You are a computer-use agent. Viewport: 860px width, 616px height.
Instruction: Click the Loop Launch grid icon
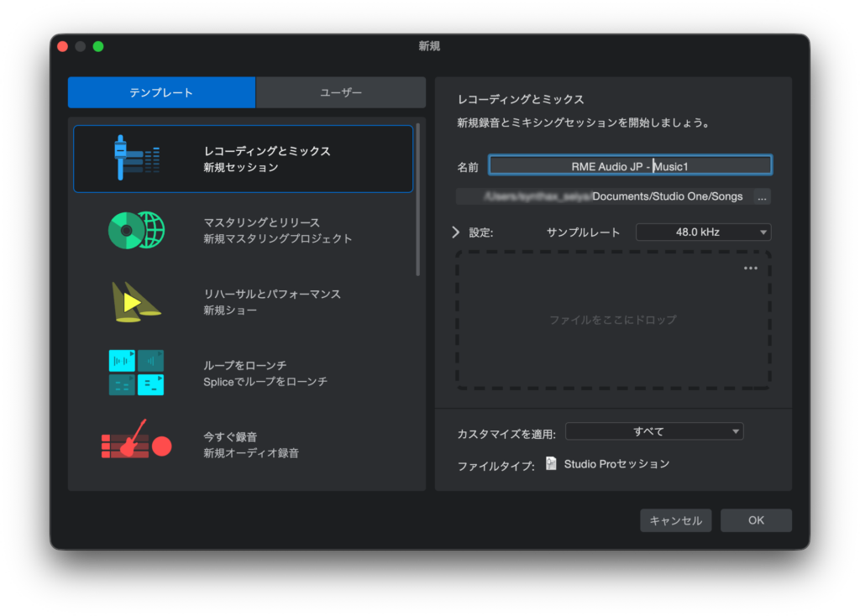136,373
